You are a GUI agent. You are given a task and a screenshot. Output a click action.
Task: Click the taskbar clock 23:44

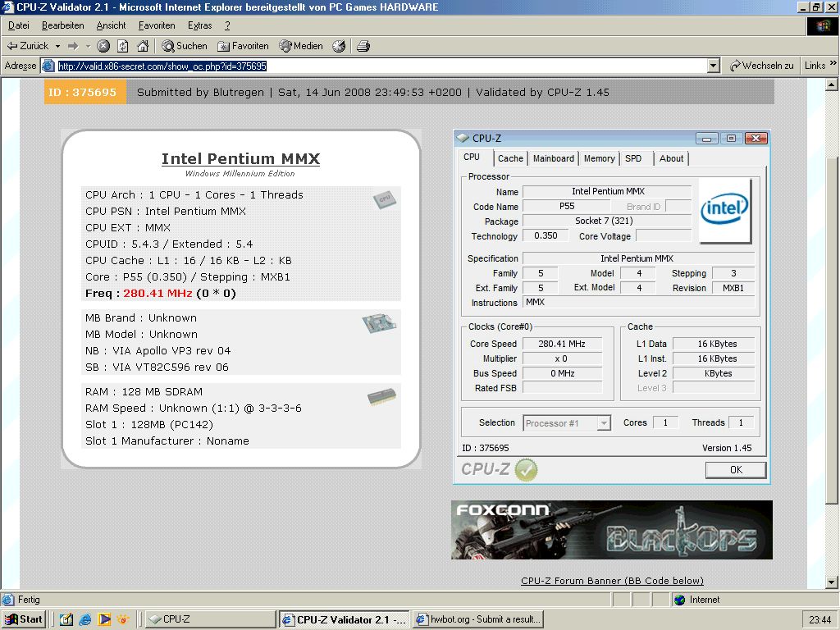pos(820,620)
